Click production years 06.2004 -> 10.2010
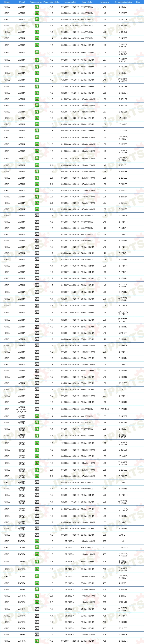The image size is (144, 644). (x=70, y=333)
